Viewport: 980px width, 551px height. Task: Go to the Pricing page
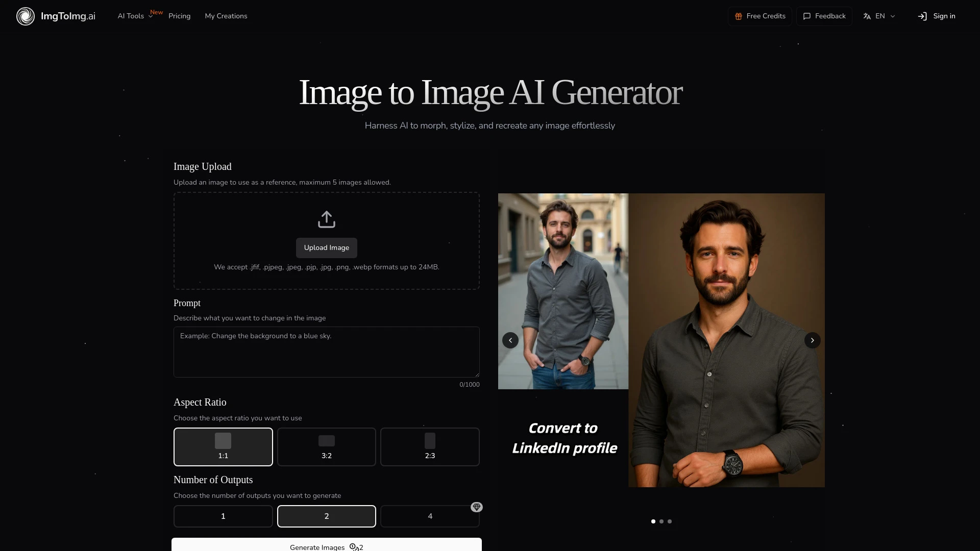point(179,16)
